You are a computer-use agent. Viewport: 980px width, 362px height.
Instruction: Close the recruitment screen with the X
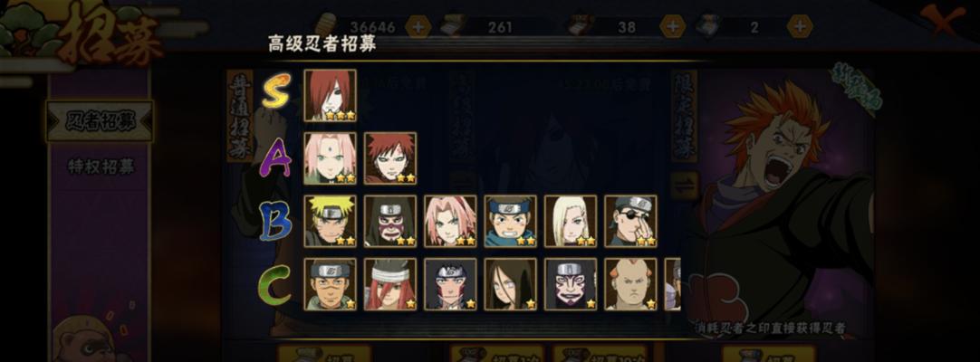943,20
